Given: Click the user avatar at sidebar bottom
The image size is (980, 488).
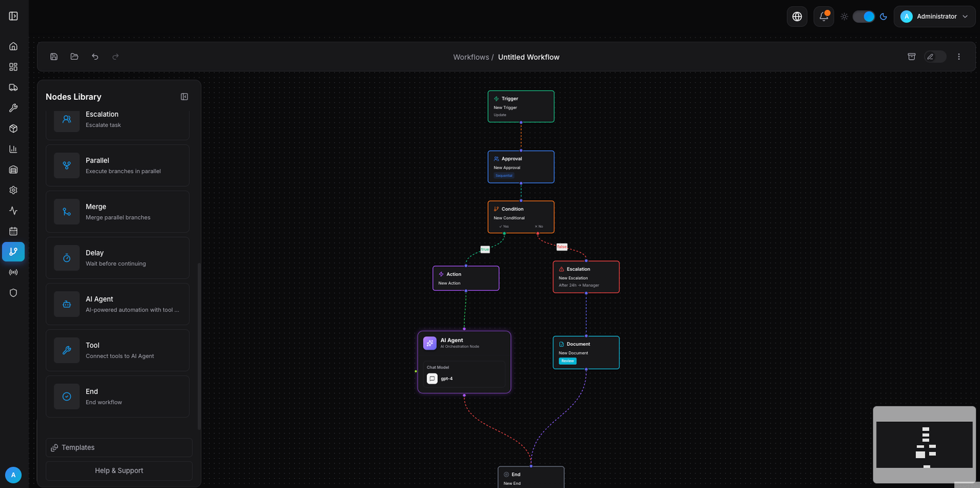Looking at the screenshot, I should pos(13,475).
